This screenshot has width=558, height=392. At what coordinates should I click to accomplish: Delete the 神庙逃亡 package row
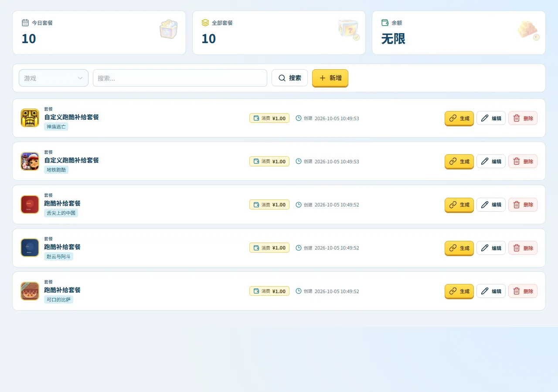(x=523, y=118)
